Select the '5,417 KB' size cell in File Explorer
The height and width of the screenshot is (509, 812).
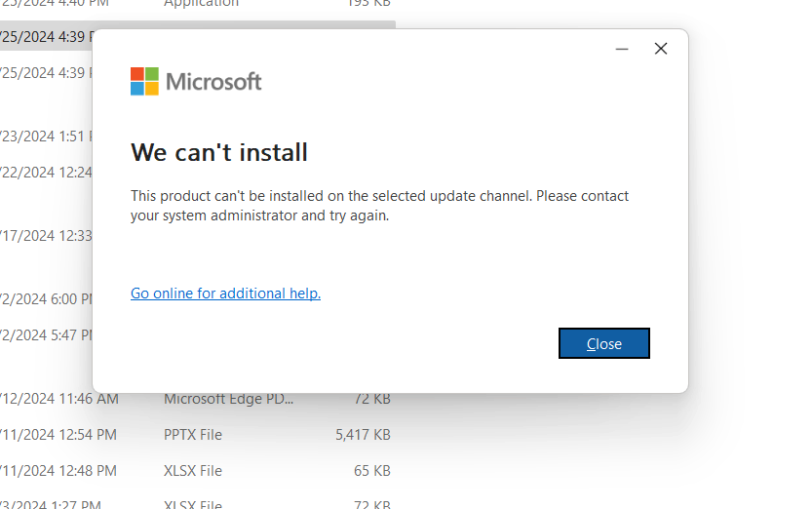[x=363, y=435]
